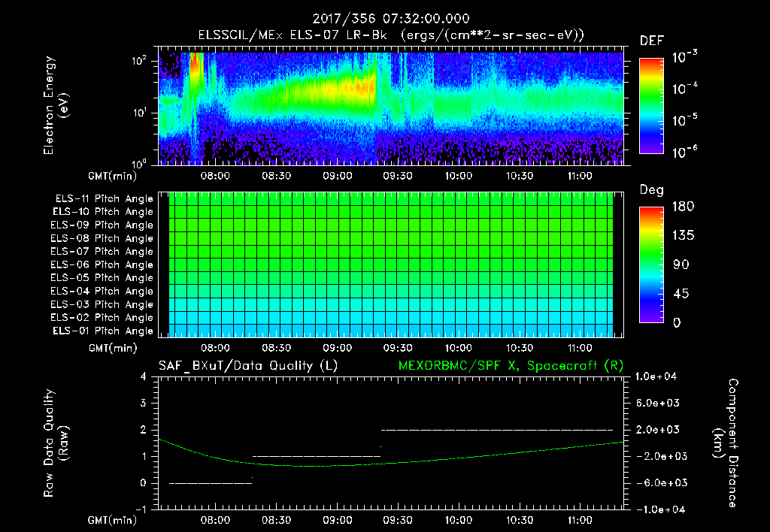Viewport: 770px width, 532px height.
Task: Click the data quality line at level 0
Action: tap(211, 483)
